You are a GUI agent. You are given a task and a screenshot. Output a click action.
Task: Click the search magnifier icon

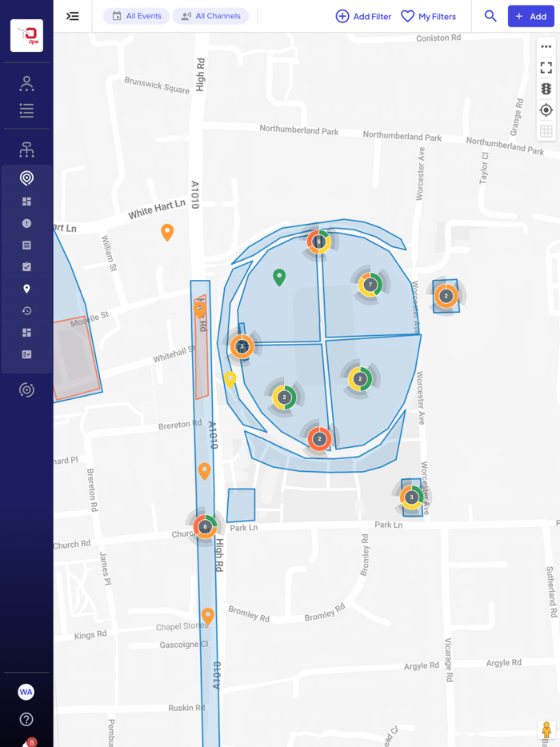pyautogui.click(x=490, y=16)
